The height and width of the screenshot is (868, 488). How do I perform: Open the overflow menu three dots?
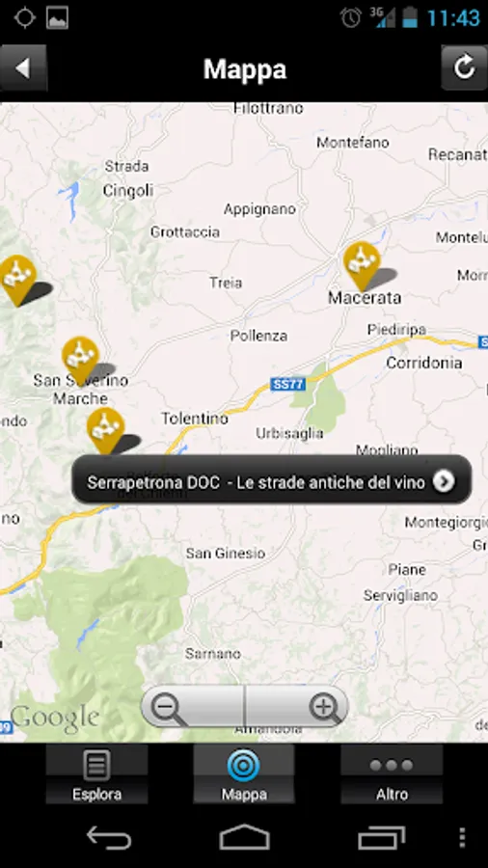[462, 837]
